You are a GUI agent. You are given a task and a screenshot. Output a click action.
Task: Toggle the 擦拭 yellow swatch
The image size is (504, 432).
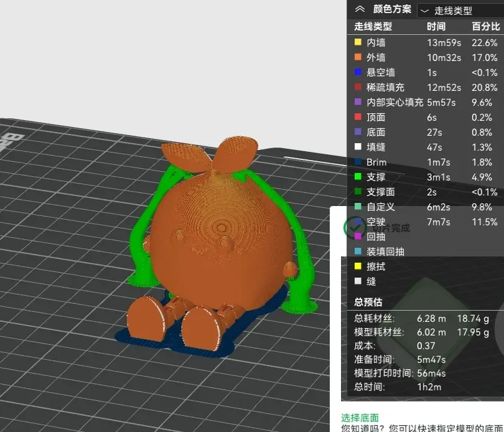358,266
